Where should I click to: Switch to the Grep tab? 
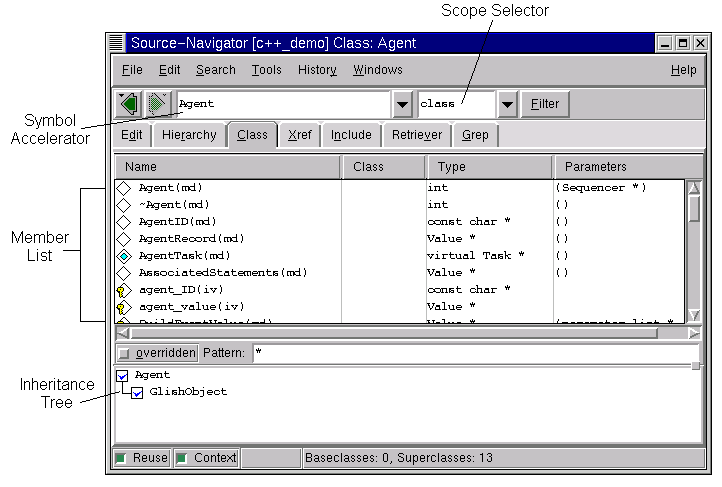tap(475, 135)
